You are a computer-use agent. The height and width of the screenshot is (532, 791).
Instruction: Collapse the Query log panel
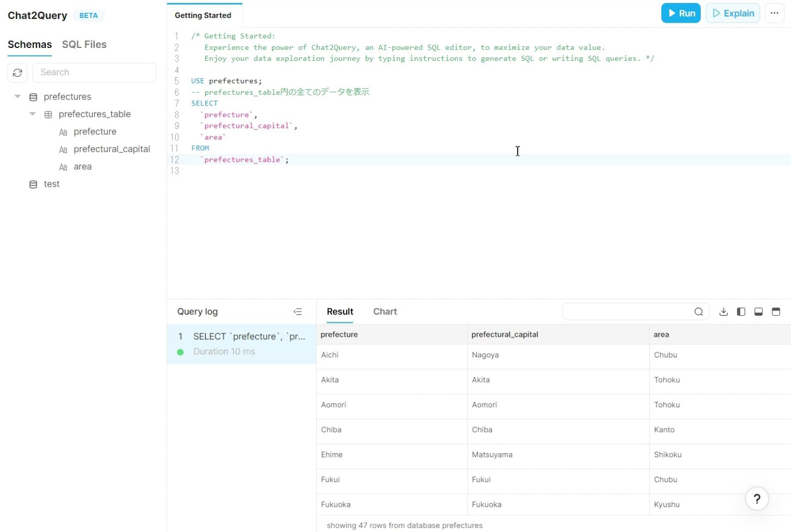pyautogui.click(x=298, y=312)
